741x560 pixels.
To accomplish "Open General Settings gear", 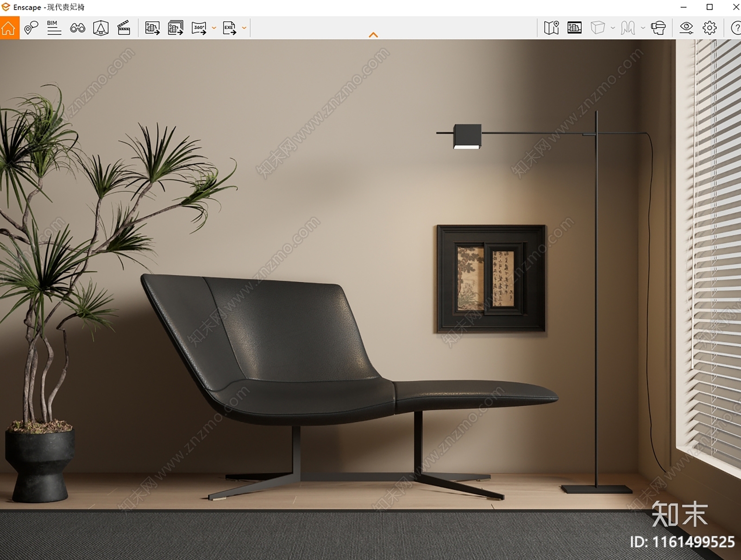I will [710, 28].
